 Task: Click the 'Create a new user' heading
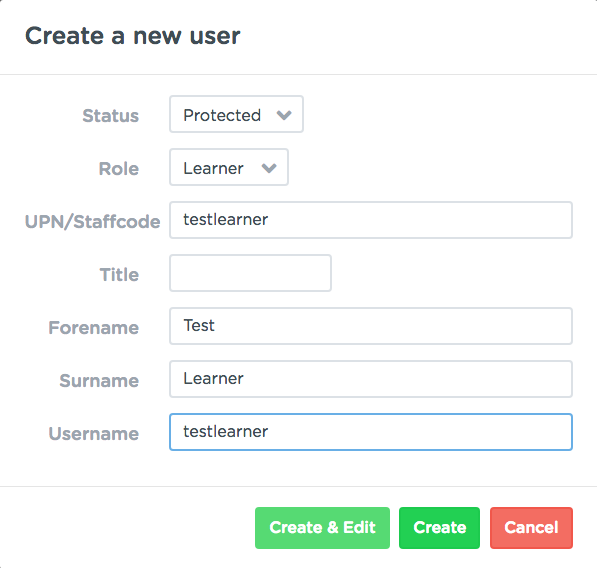(x=132, y=36)
